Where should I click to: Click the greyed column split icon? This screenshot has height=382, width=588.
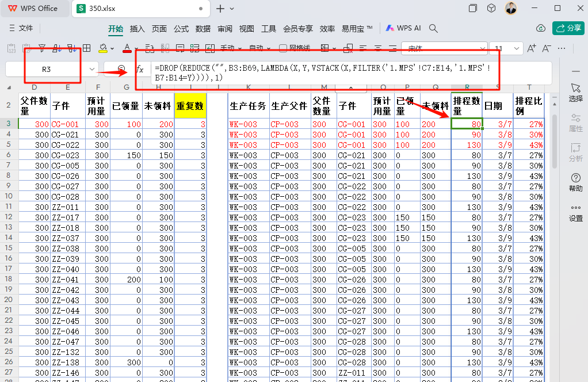coord(165,48)
